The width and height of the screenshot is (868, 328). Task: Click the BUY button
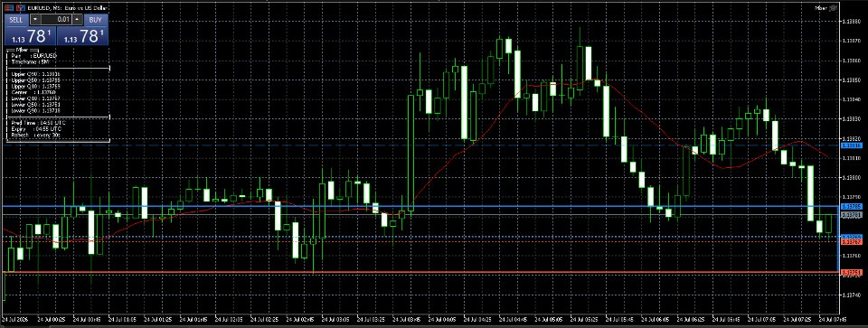pyautogui.click(x=96, y=19)
